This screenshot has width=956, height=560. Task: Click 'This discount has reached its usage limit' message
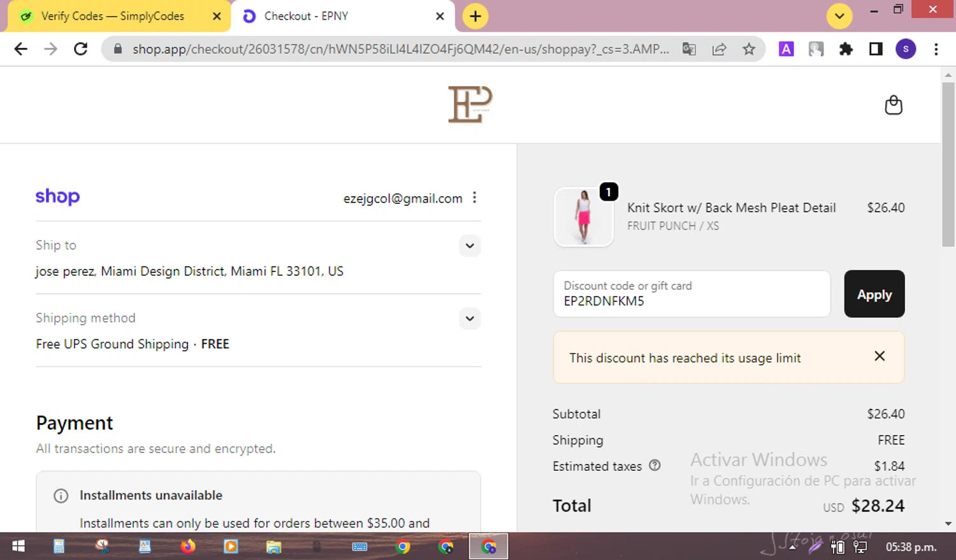[685, 358]
